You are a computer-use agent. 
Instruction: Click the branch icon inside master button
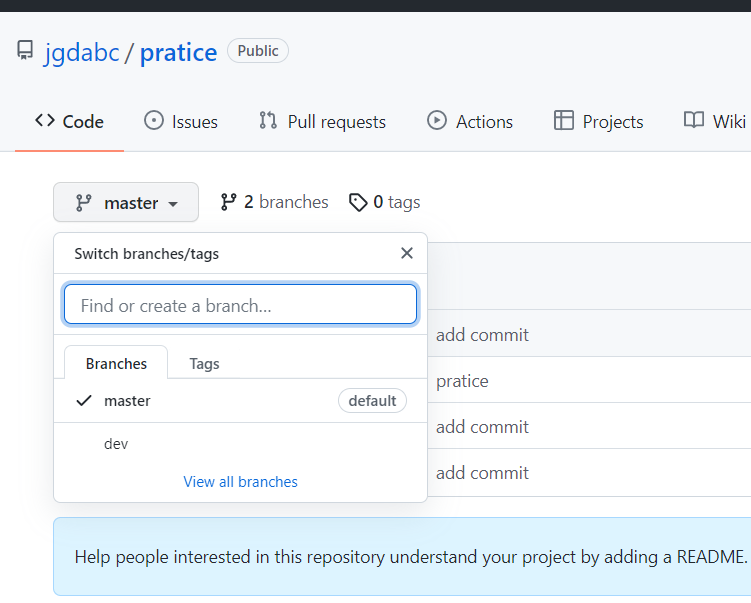(83, 203)
